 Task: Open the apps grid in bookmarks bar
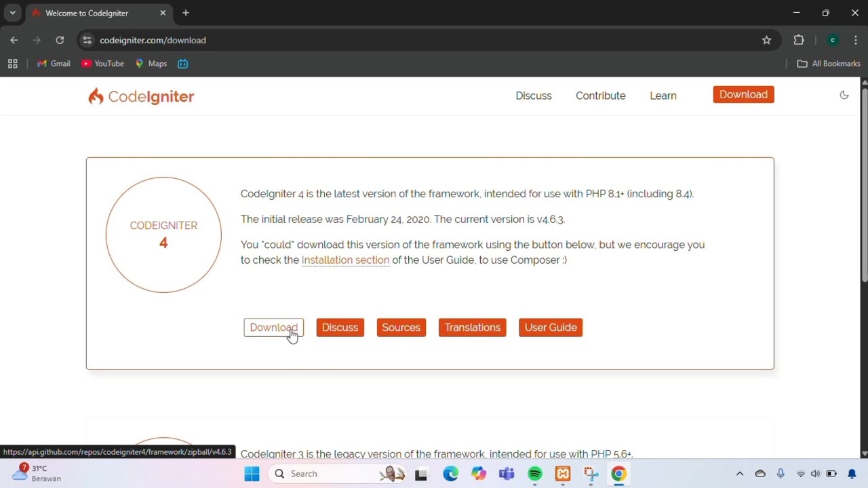(12, 64)
